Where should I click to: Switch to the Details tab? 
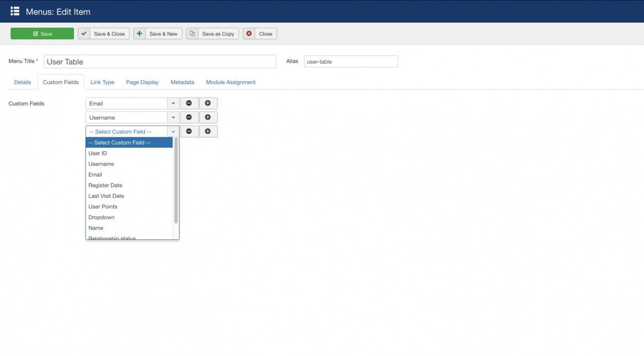pyautogui.click(x=23, y=82)
